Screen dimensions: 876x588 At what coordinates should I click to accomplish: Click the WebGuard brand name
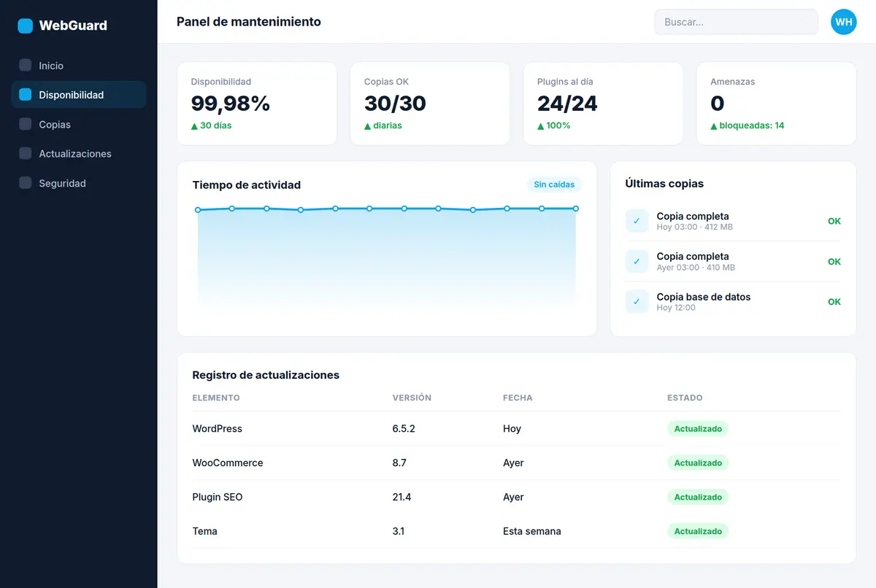73,26
